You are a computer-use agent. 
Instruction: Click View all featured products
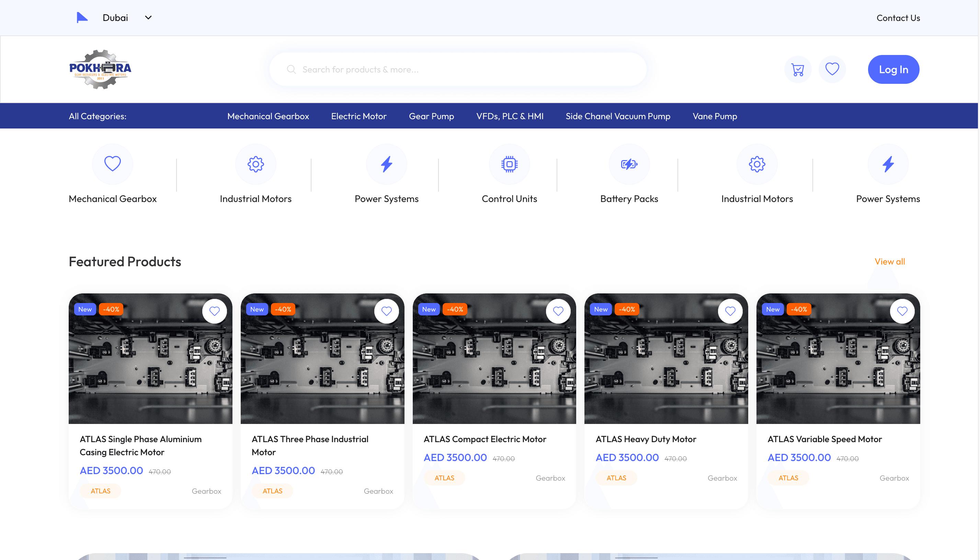(x=889, y=261)
